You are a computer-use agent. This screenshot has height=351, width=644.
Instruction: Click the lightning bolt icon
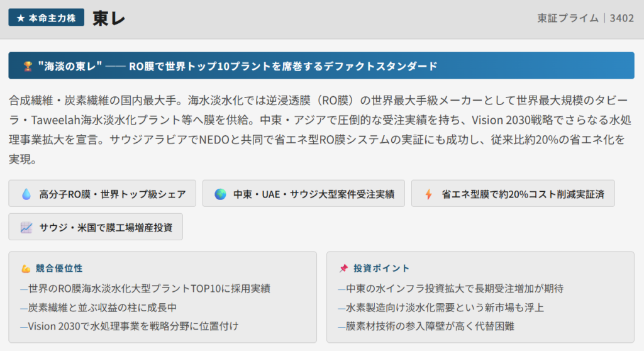[x=428, y=194]
